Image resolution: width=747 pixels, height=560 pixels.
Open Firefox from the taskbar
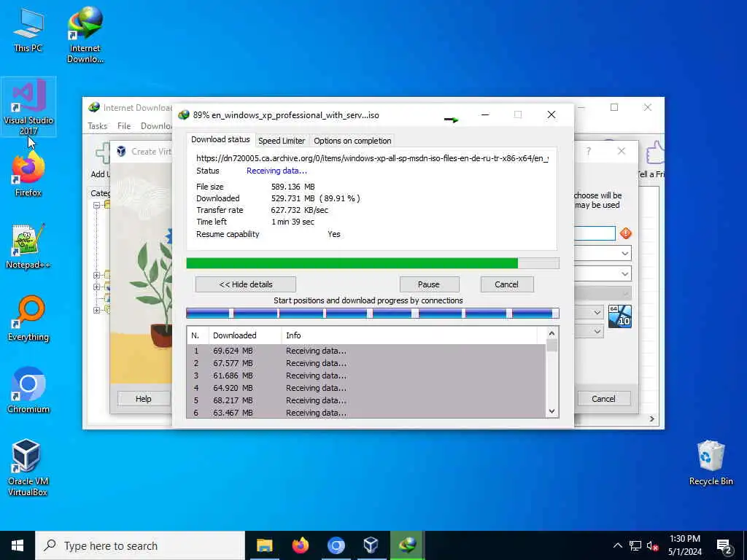click(300, 545)
